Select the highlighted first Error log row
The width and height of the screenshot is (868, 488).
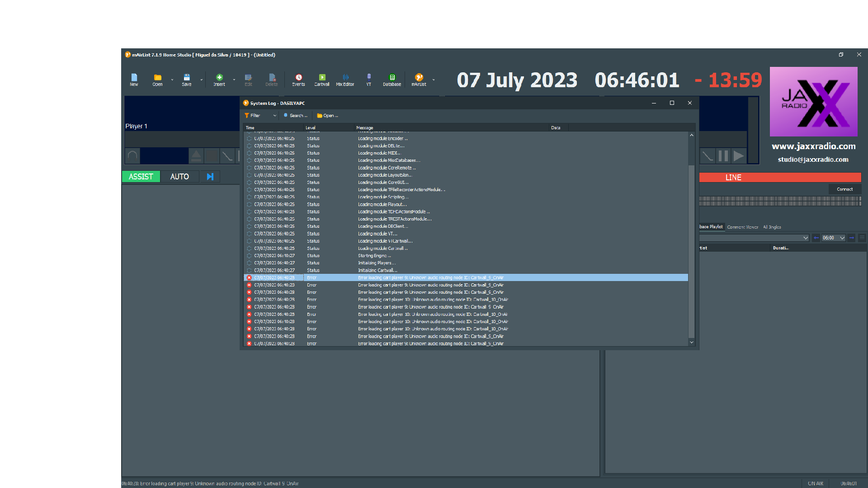[466, 277]
